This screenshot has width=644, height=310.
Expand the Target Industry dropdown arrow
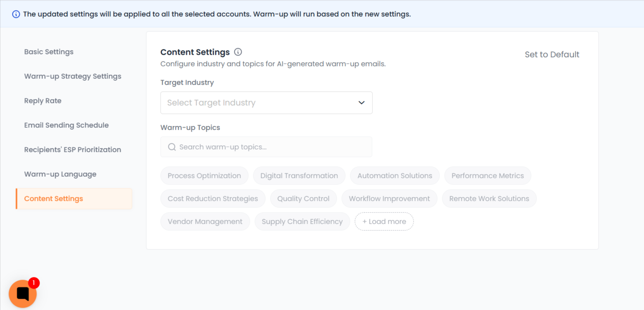(x=361, y=103)
